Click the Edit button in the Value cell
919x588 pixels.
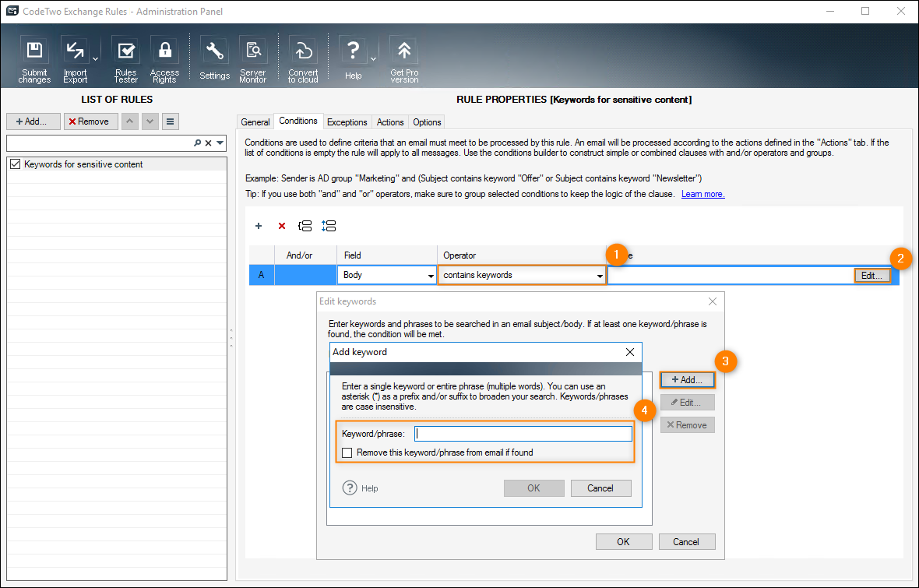tap(872, 276)
